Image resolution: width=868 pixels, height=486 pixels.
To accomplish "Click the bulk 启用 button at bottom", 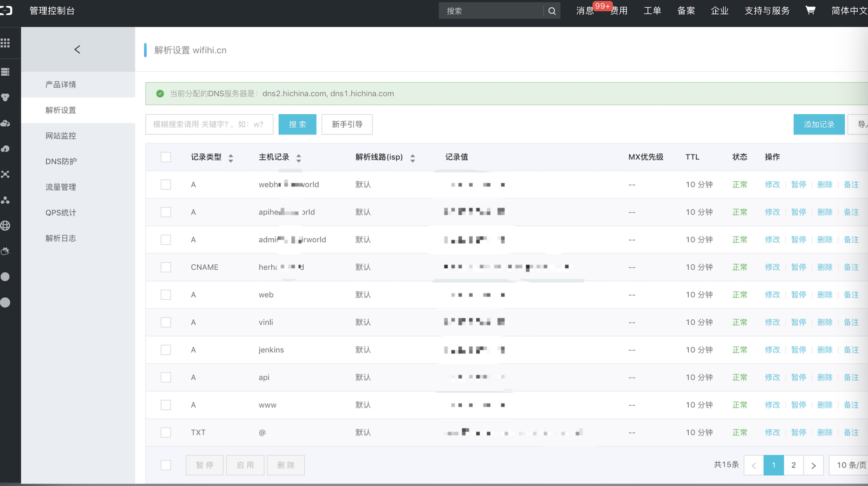I will click(245, 465).
